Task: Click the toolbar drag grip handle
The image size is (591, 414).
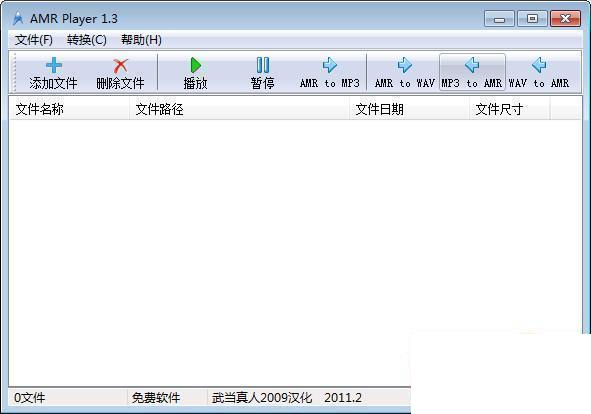Action: 15,72
